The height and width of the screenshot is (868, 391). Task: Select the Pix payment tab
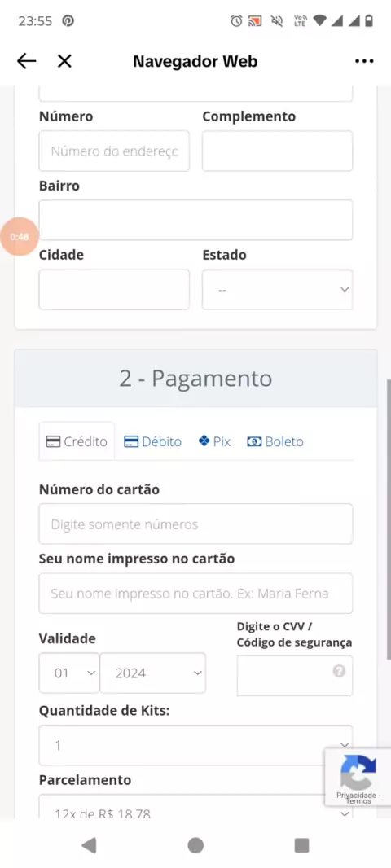tap(214, 442)
